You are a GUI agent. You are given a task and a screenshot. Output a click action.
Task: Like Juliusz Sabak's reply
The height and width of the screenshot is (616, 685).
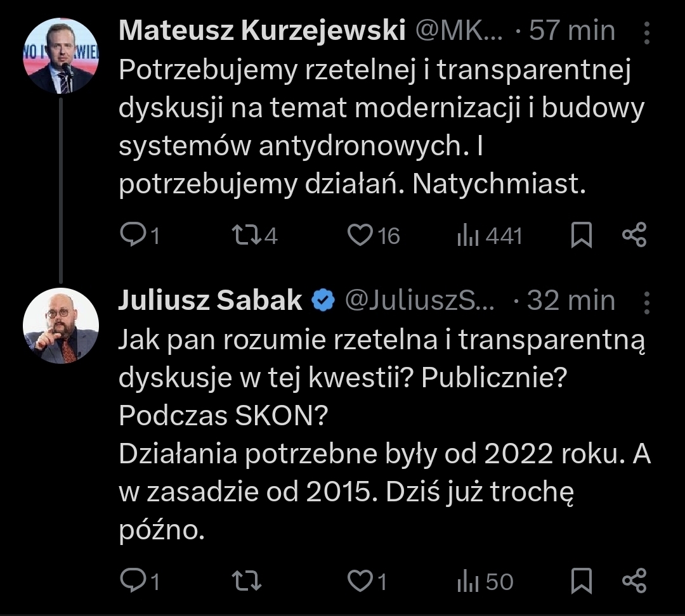(x=360, y=581)
